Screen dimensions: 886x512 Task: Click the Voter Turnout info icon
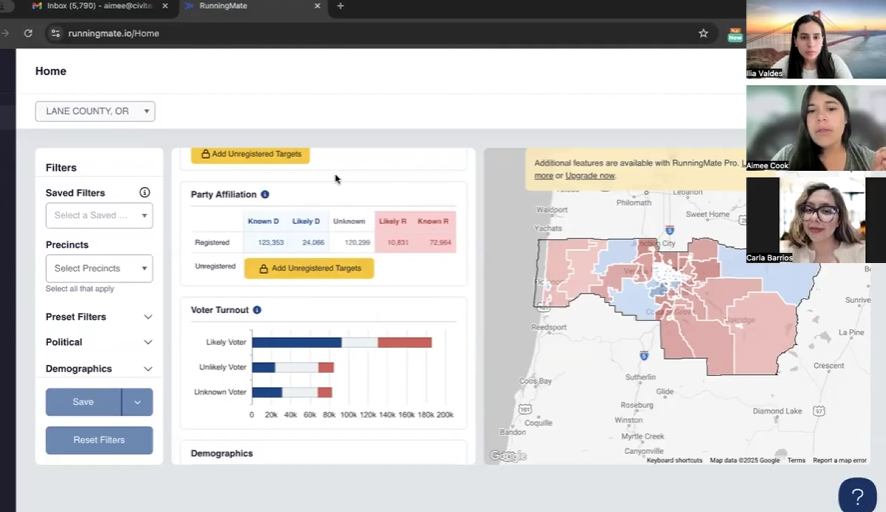pyautogui.click(x=257, y=310)
